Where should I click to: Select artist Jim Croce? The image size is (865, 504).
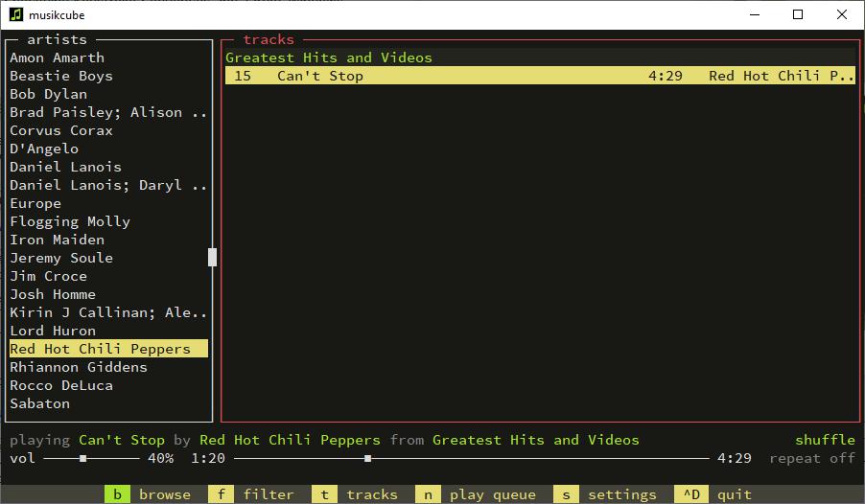pos(108,276)
